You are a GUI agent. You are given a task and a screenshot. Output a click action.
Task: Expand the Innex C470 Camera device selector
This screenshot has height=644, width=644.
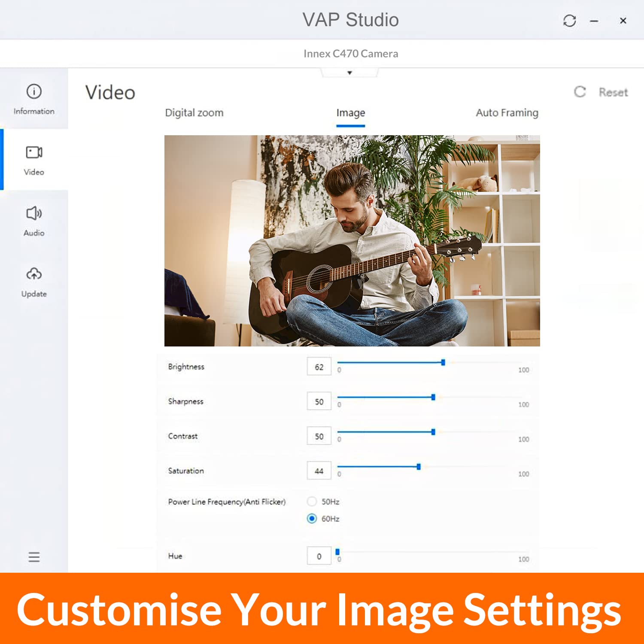tap(350, 53)
